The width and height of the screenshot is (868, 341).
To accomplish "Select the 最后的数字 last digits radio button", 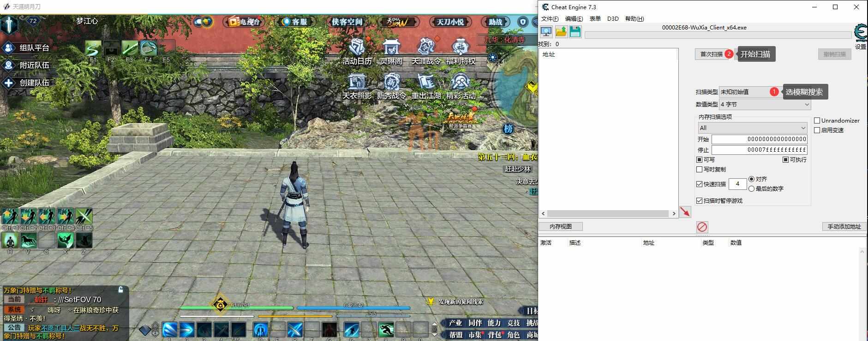I will click(x=752, y=188).
